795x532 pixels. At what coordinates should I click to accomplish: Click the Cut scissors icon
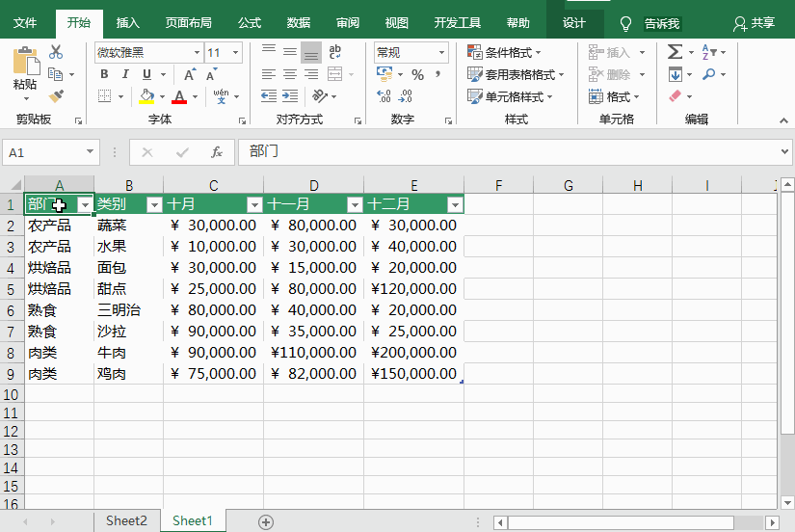(x=56, y=52)
